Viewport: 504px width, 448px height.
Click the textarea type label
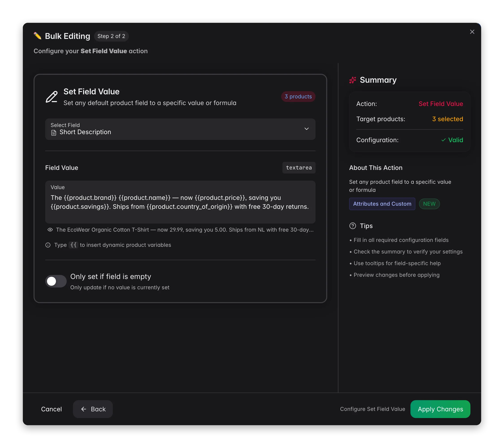[299, 167]
